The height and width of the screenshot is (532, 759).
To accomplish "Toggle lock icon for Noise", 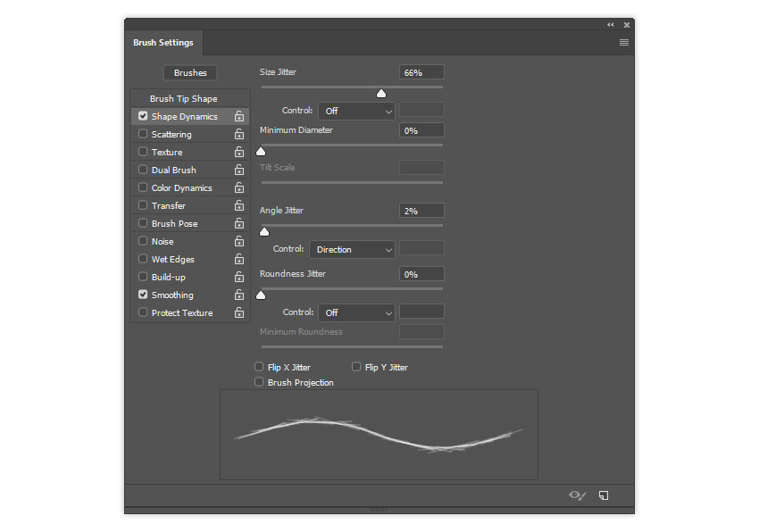I will (239, 241).
